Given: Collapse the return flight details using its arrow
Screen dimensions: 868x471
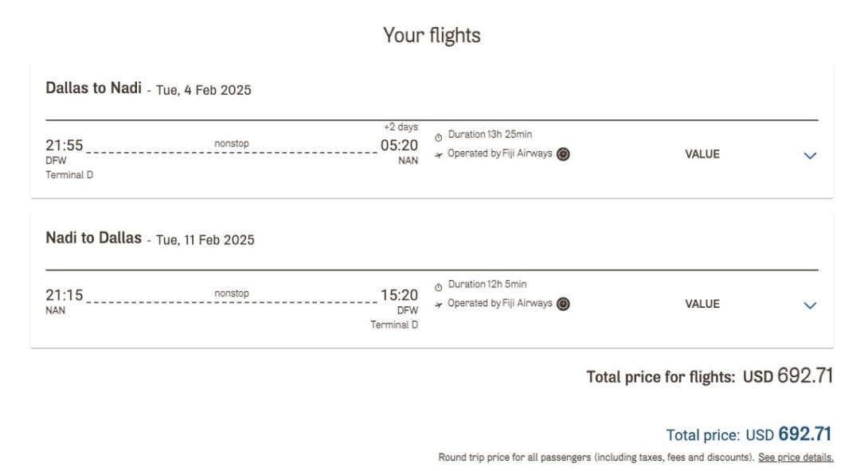Looking at the screenshot, I should [x=810, y=304].
